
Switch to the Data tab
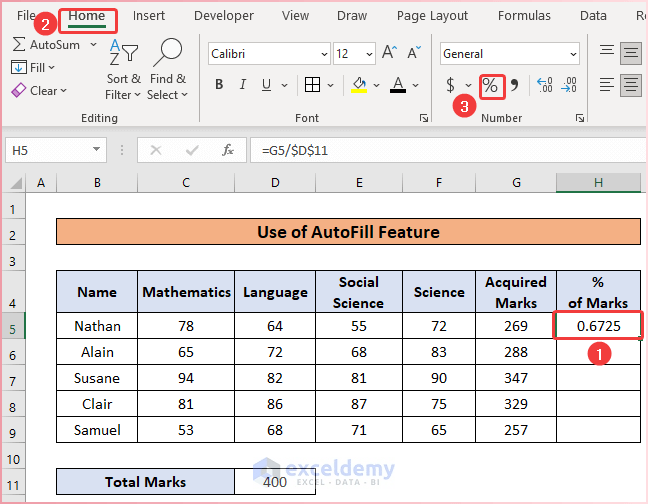pos(593,16)
